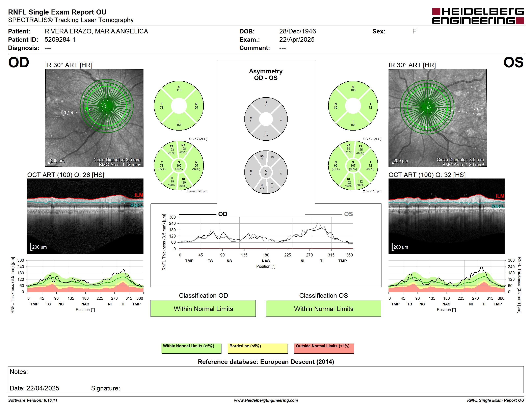Click the OS RNFL thickness profile graph
This screenshot has height=411, width=532.
pyautogui.click(x=446, y=276)
